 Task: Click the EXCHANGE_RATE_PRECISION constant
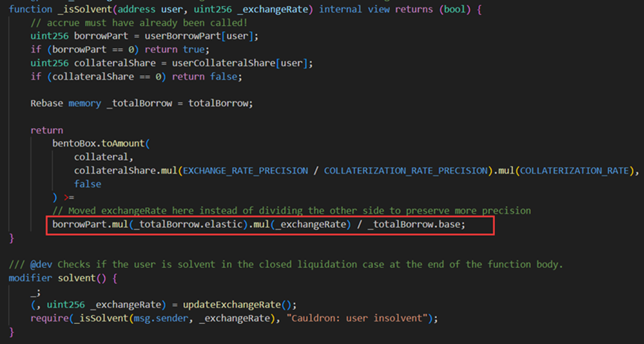click(x=246, y=171)
